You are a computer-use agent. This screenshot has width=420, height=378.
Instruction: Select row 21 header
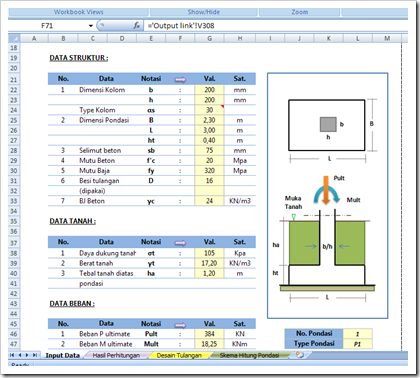pos(14,80)
